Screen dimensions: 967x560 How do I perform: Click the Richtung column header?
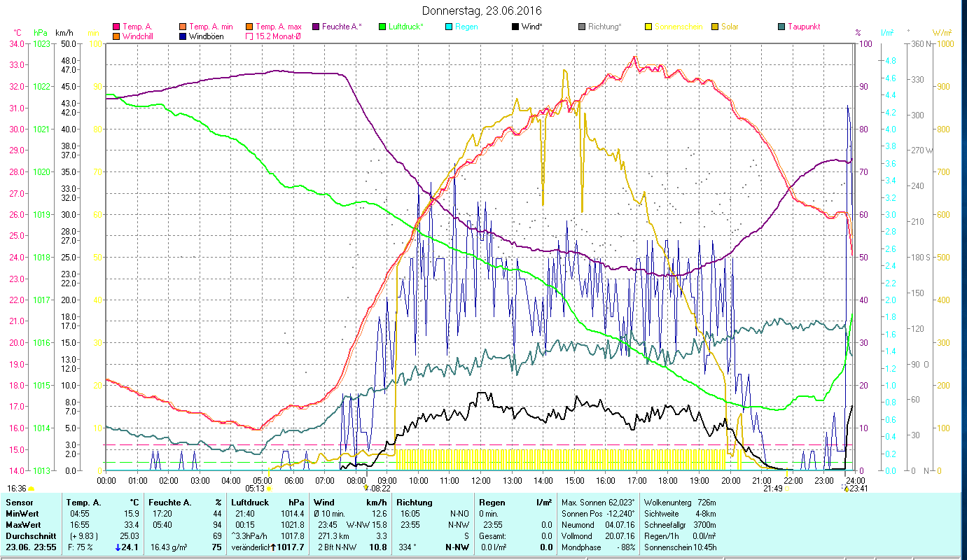pos(415,503)
